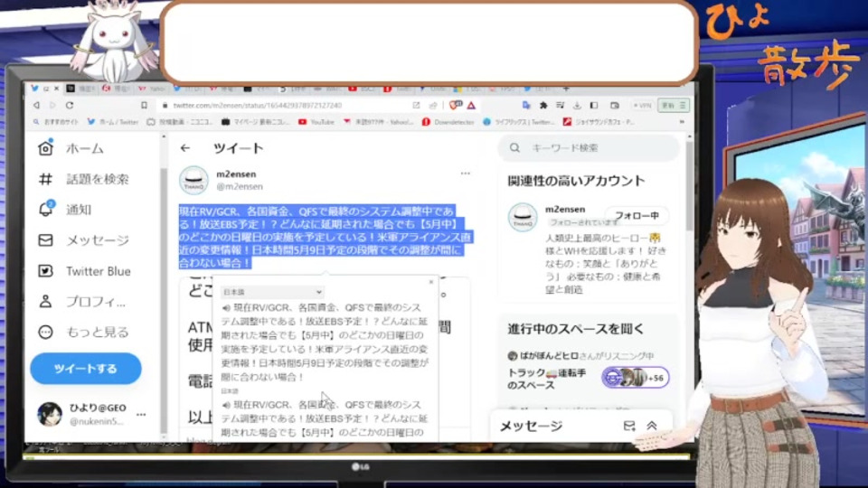The height and width of the screenshot is (488, 868).
Task: Open the m2ensen avatar on the tweet
Action: pyautogui.click(x=193, y=181)
